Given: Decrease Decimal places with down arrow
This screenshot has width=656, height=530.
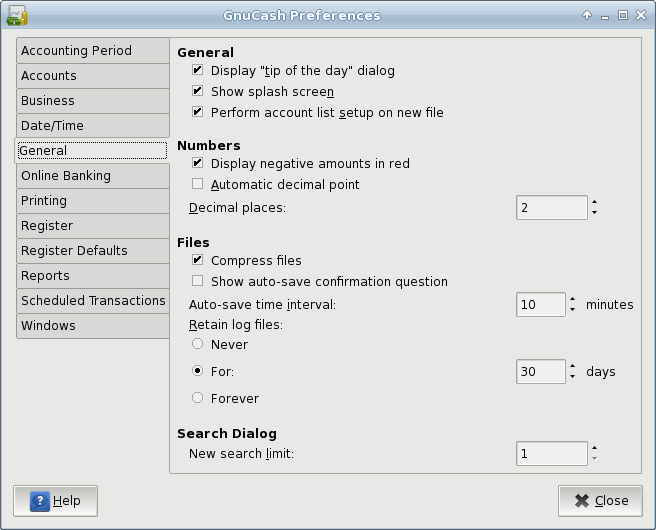Looking at the screenshot, I should click(x=594, y=213).
